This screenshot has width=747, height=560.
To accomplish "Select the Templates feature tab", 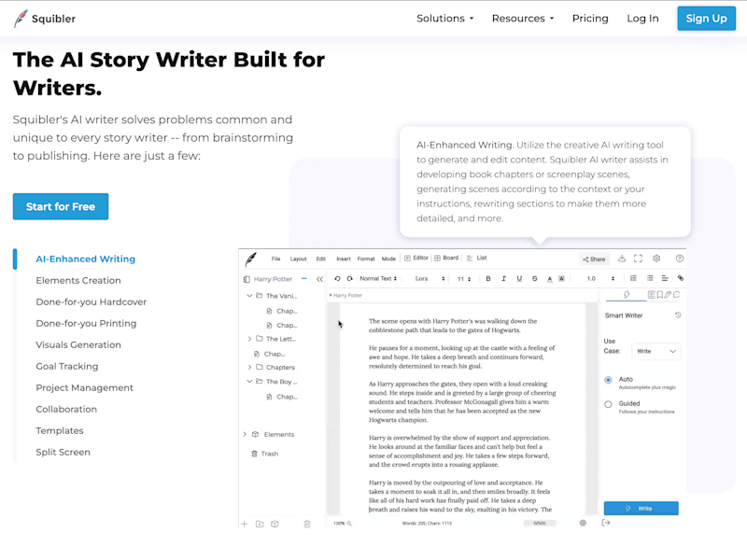I will click(x=60, y=430).
